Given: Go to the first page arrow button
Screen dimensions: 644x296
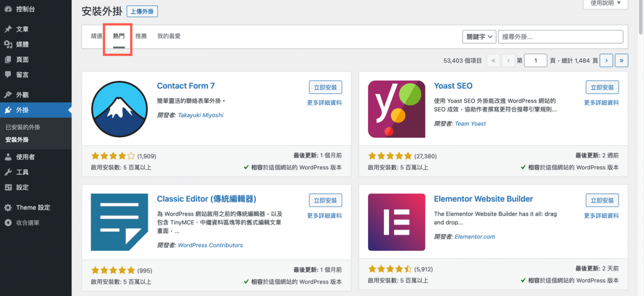Looking at the screenshot, I should (x=493, y=61).
